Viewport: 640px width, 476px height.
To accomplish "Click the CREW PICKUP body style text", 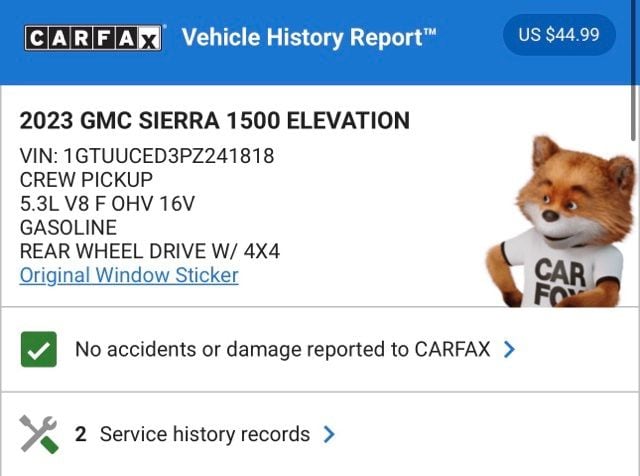I will click(x=87, y=180).
